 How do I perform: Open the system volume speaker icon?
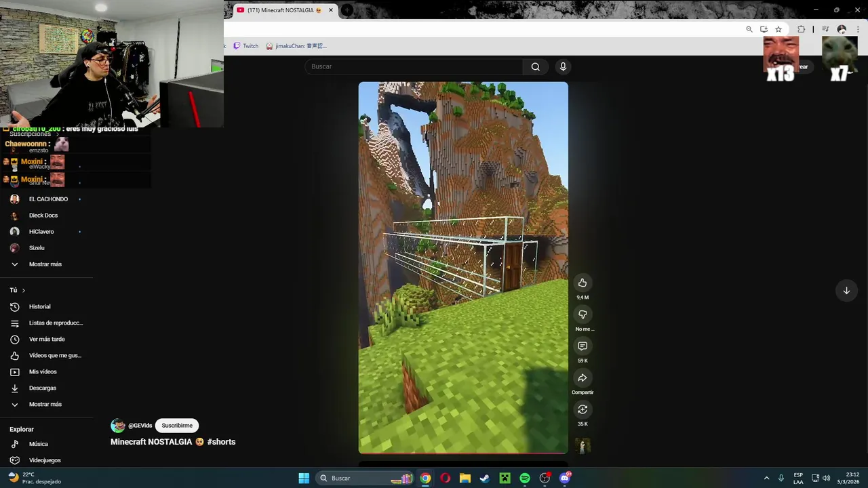click(826, 478)
